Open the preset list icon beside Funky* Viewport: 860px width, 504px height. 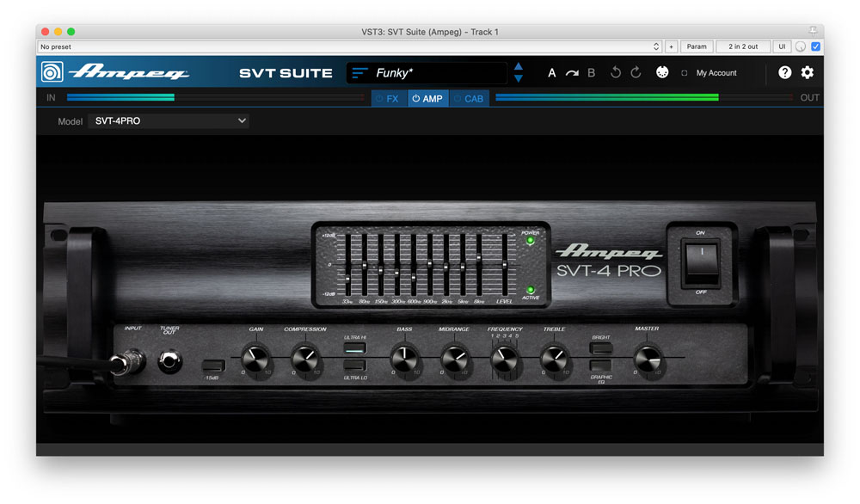(359, 73)
